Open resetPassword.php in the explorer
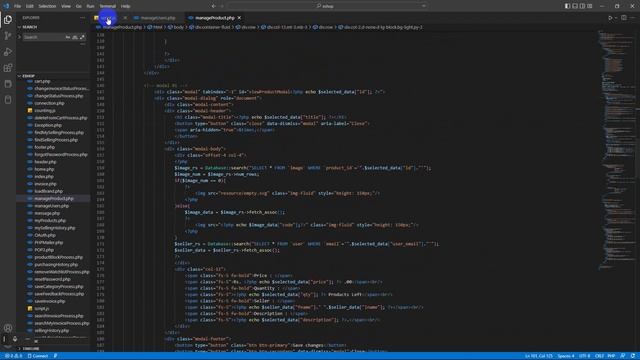This screenshot has width=640, height=360. (52, 279)
